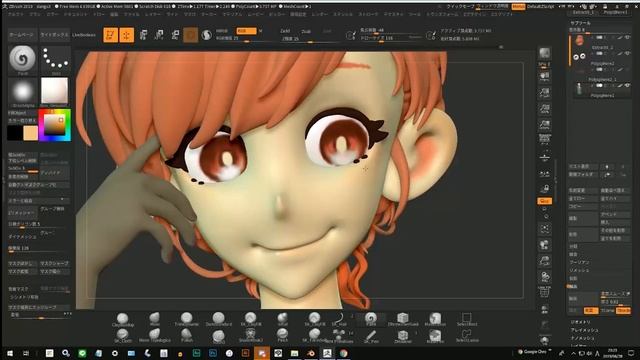Toggle the Zadd button
This screenshot has height=360, width=640.
285,31
